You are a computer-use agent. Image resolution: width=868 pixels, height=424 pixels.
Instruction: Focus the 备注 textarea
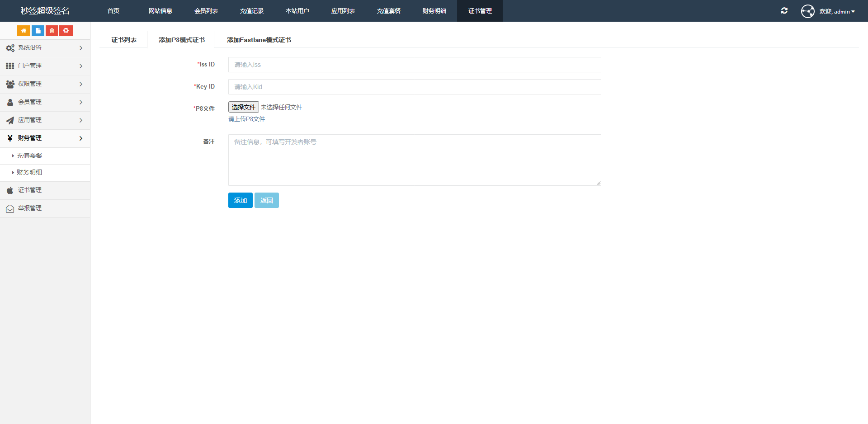tap(415, 160)
